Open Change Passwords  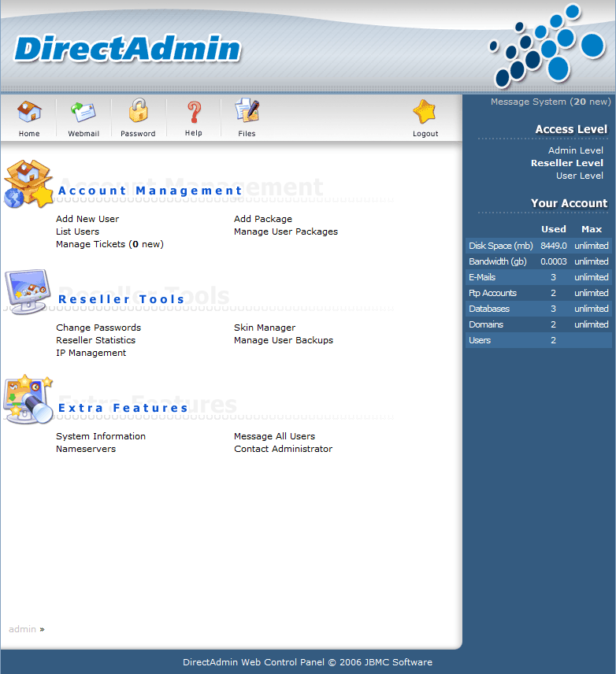(98, 328)
